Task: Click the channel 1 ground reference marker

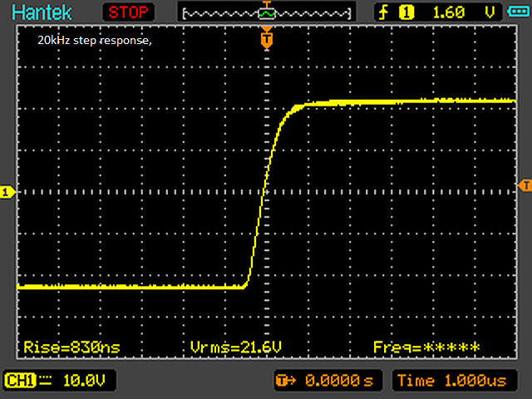Action: pyautogui.click(x=7, y=192)
